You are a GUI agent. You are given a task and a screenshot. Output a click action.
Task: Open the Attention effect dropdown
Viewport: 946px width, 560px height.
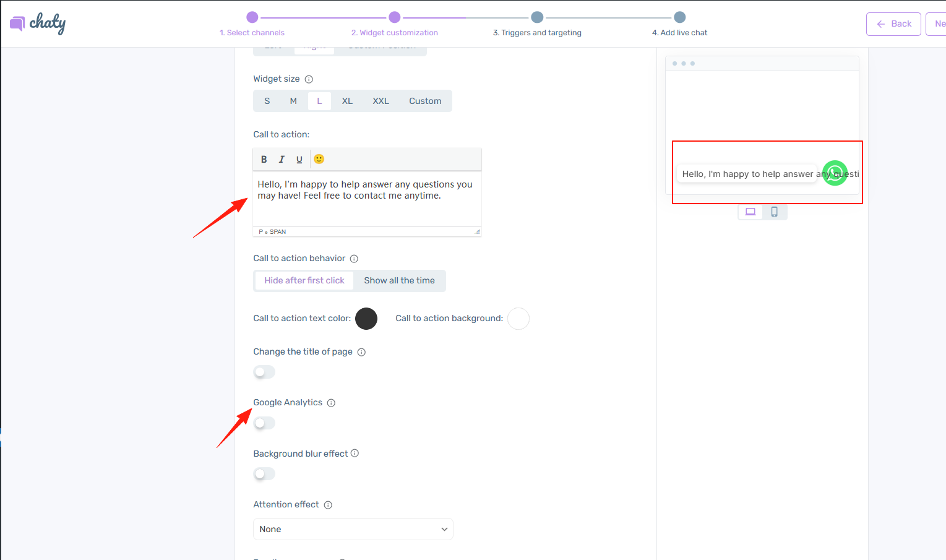pyautogui.click(x=353, y=529)
